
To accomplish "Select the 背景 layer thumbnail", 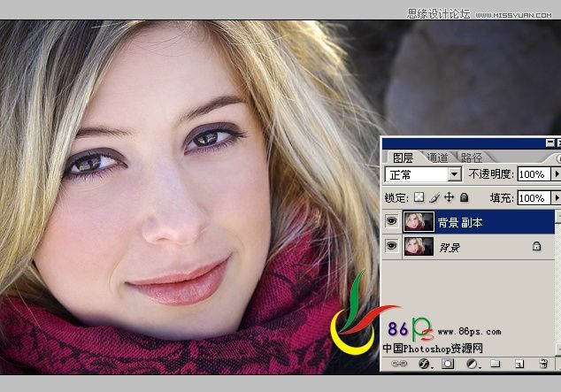I will point(419,246).
